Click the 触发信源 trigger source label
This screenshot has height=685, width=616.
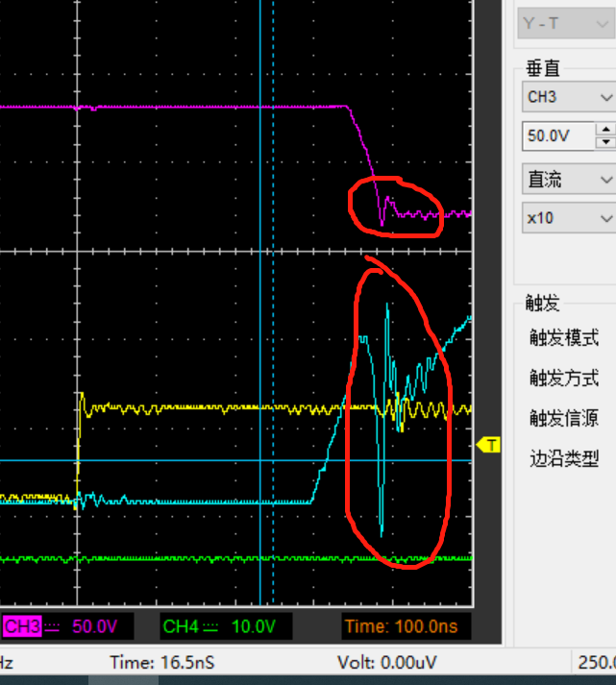(x=564, y=418)
